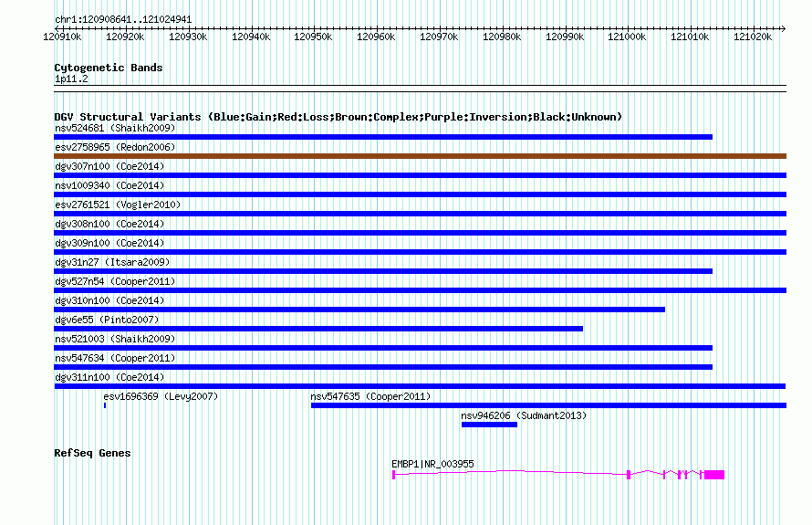Click the blue bar under esv2761521
Image resolution: width=812 pixels, height=525 pixels.
click(420, 214)
